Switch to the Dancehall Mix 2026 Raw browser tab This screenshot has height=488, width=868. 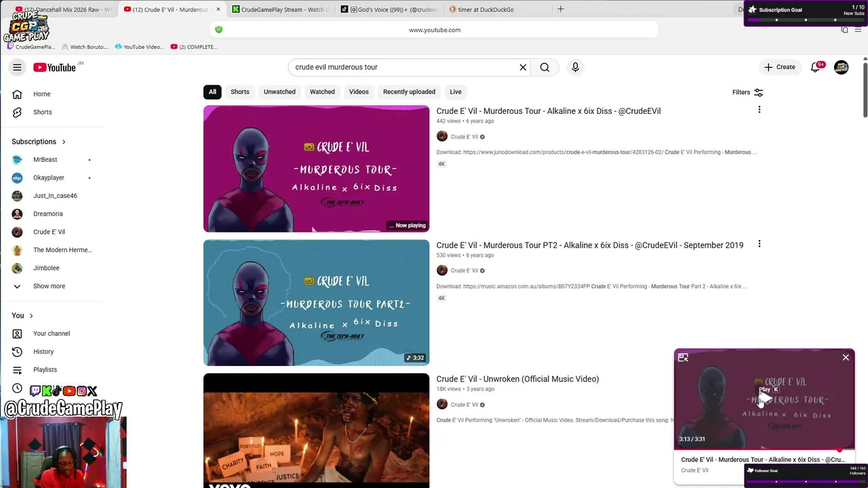click(62, 9)
